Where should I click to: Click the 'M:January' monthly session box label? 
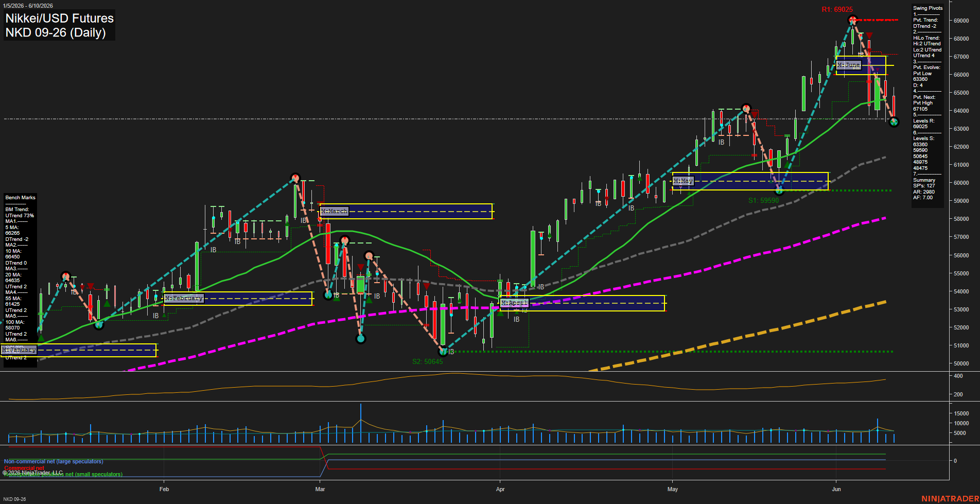(19, 350)
